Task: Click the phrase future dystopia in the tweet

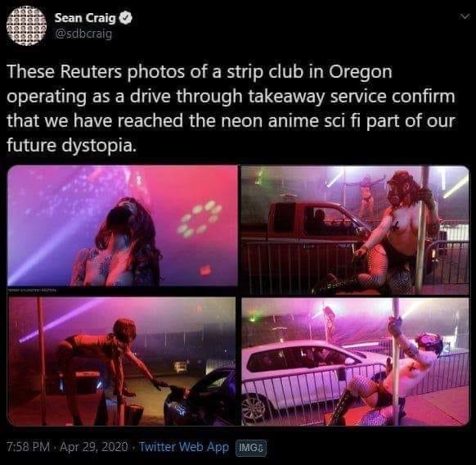Action: click(x=70, y=145)
